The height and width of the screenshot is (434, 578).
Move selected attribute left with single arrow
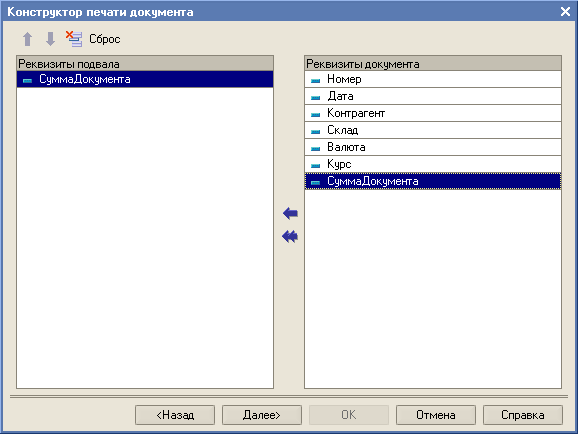point(290,213)
